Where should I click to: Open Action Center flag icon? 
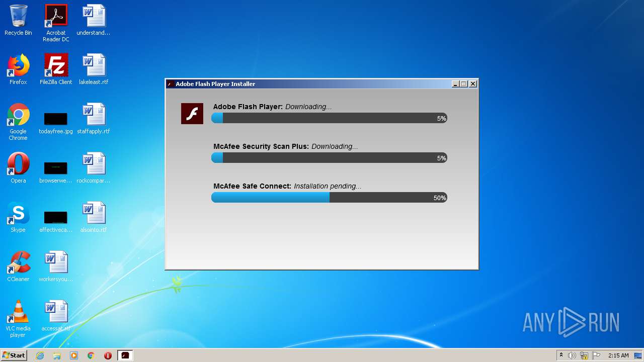point(596,355)
